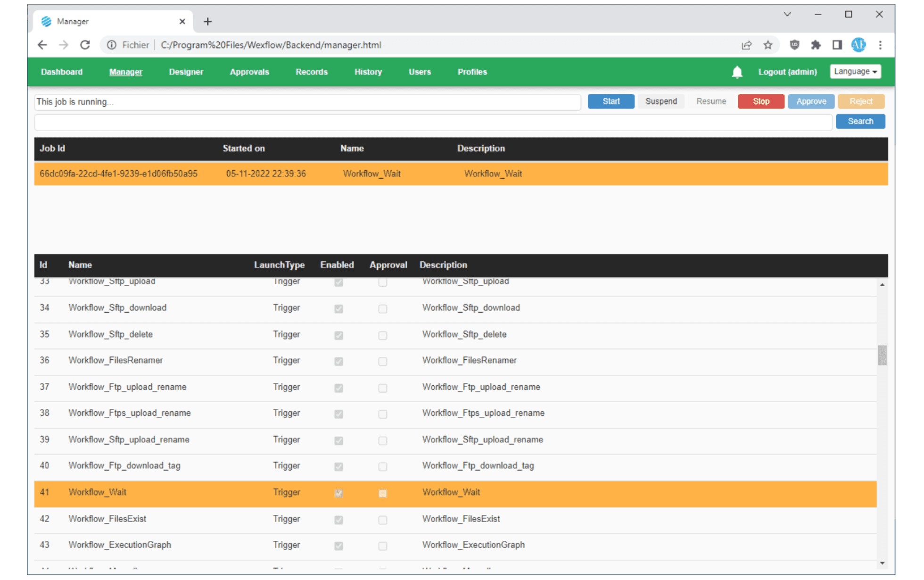The height and width of the screenshot is (580, 924).
Task: Toggle Enabled checkbox for Workflow_Sftp_delete
Action: (x=338, y=335)
